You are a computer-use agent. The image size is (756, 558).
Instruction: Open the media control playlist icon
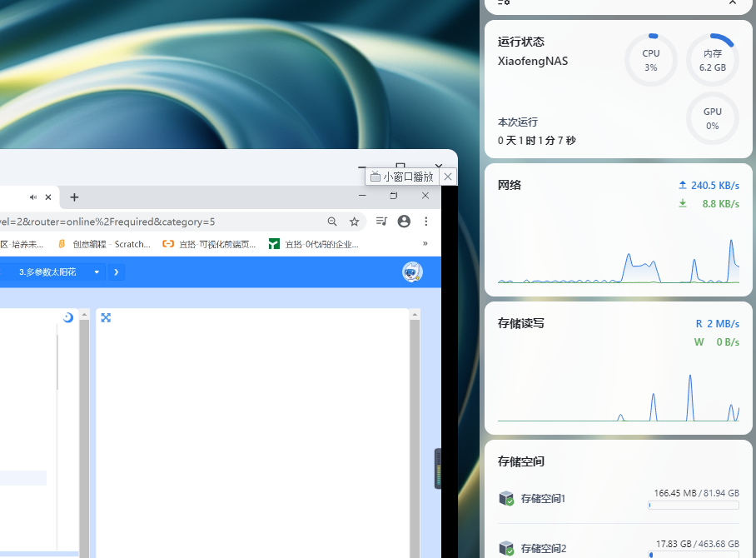(x=381, y=221)
